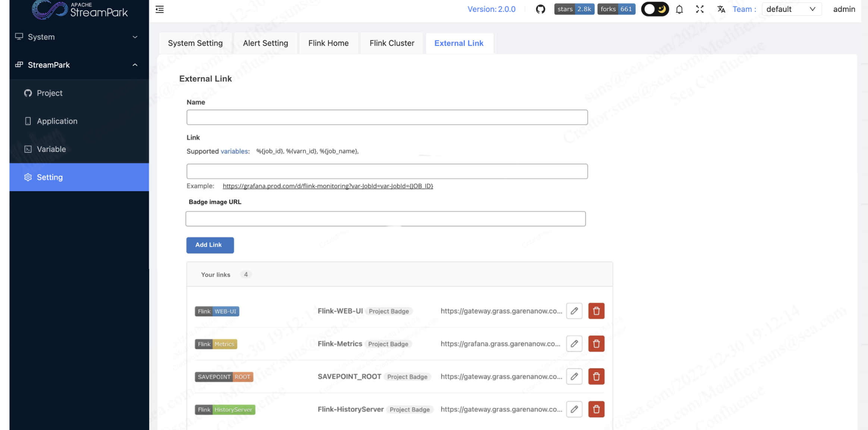The width and height of the screenshot is (868, 430).
Task: Click the Flink WEB-UI badge image
Action: pos(217,311)
